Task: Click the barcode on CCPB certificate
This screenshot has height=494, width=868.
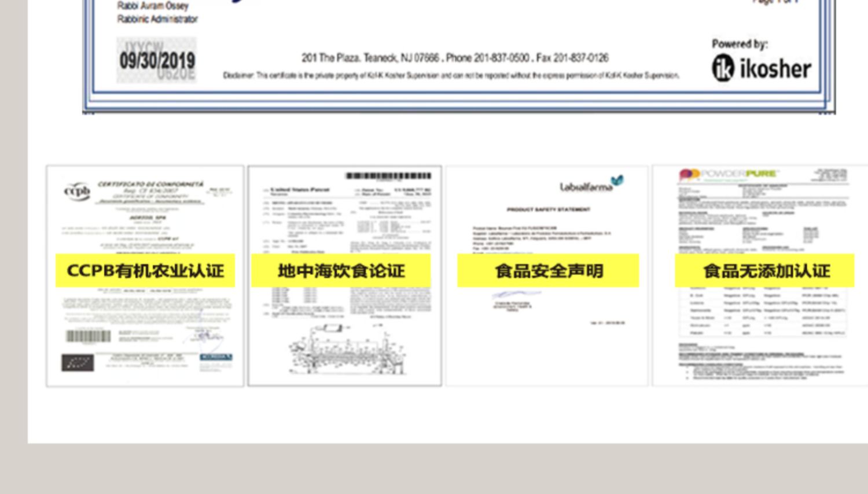Action: 88,336
